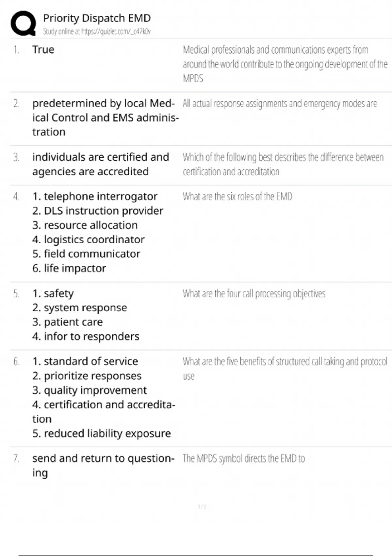Click the certification and accreditation question
392x556 pixels.
283,164
